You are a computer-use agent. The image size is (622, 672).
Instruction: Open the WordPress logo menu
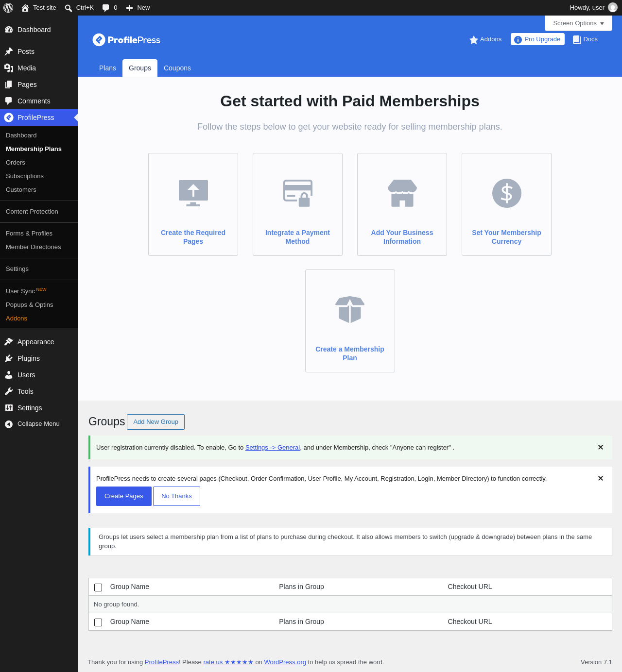coord(8,8)
